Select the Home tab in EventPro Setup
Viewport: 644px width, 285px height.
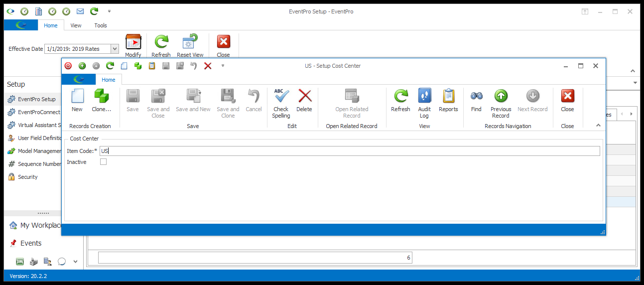point(50,25)
